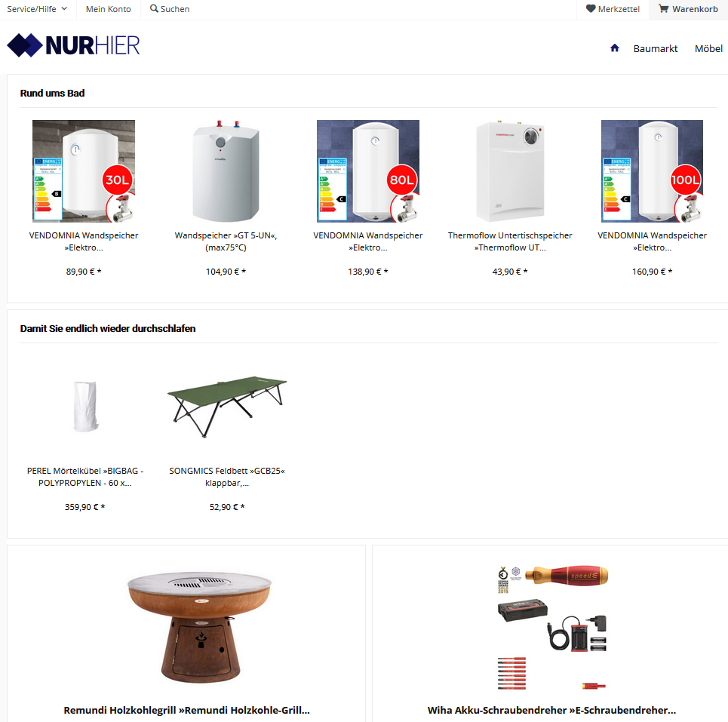Open the Möbel category
The width and height of the screenshot is (728, 722).
point(708,48)
